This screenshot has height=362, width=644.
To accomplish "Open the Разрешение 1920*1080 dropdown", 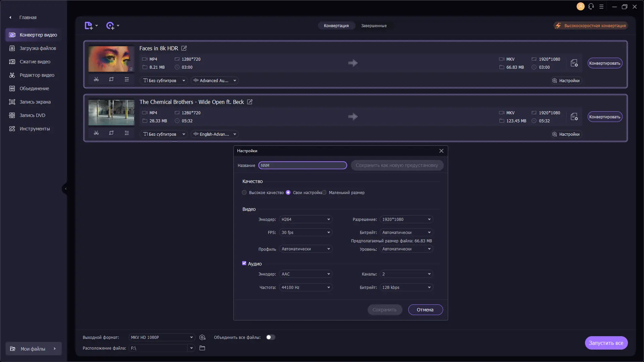I will (x=406, y=220).
